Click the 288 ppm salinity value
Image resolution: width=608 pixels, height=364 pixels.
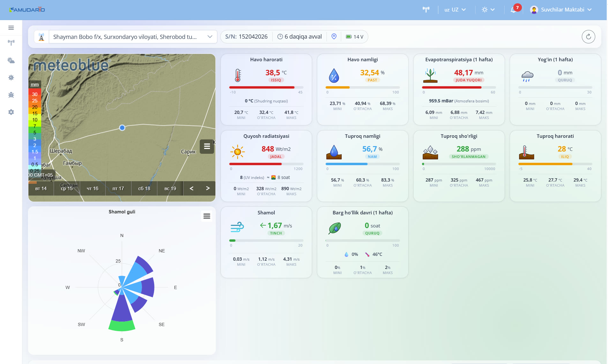click(x=469, y=149)
